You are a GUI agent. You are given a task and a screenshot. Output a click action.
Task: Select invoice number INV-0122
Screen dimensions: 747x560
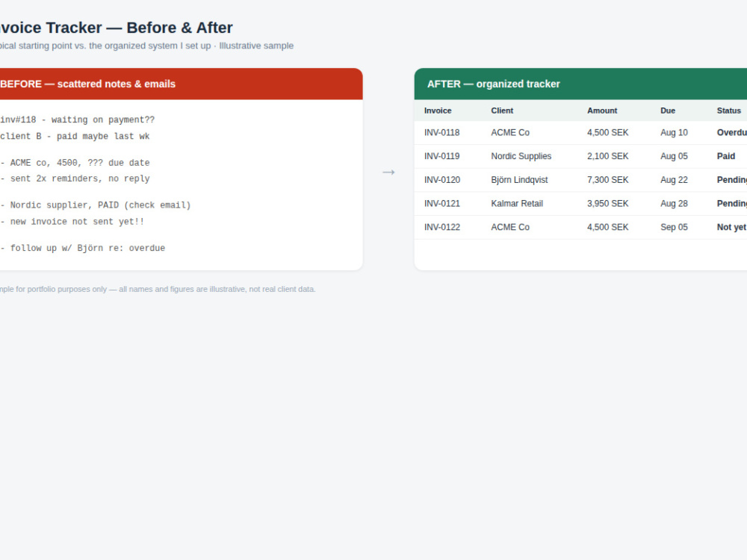click(442, 227)
